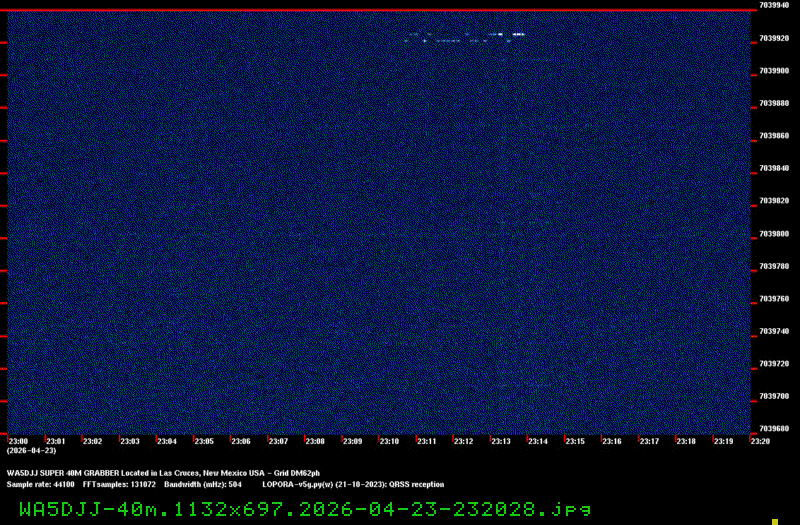Click the 23:12 time label
Screen dimensions: 800x525
[x=464, y=441]
